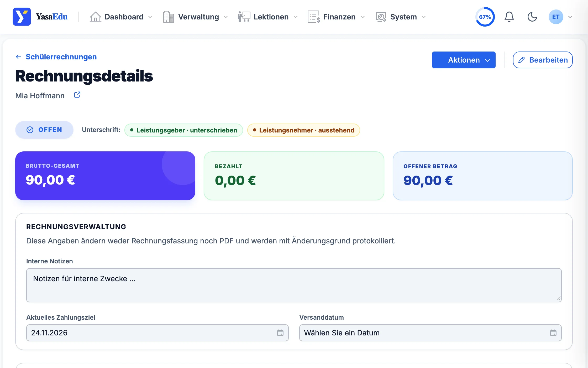Click the Bezahlt 0,00 € card

point(294,176)
